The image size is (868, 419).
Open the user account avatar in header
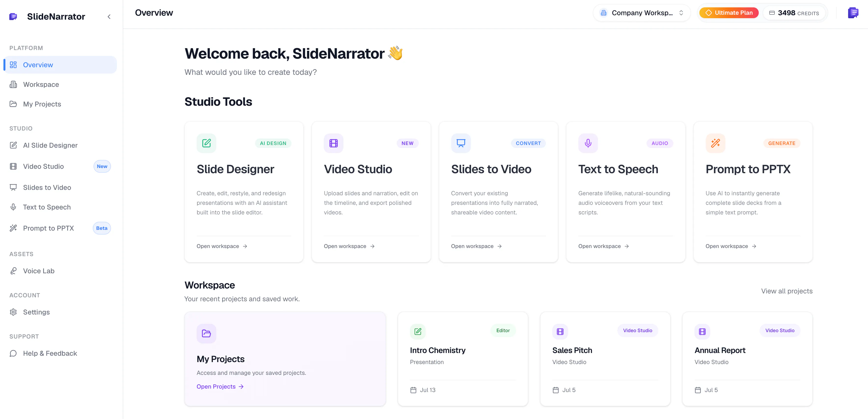853,13
